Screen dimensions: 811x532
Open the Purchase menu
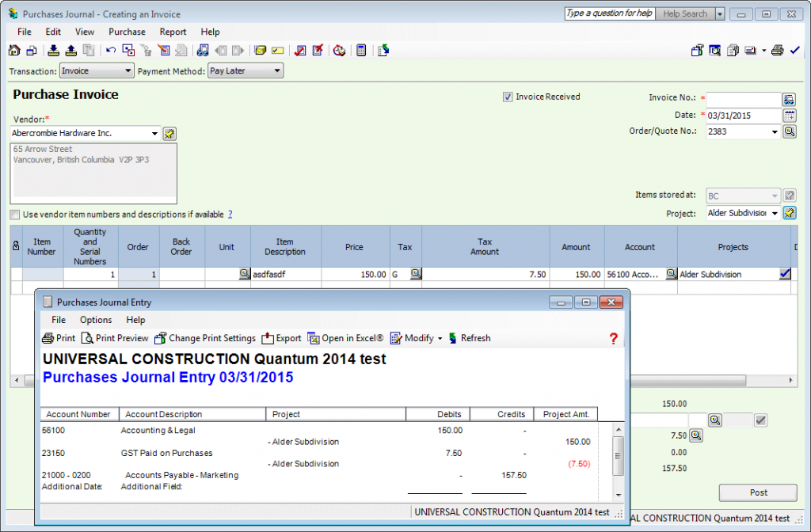click(127, 32)
